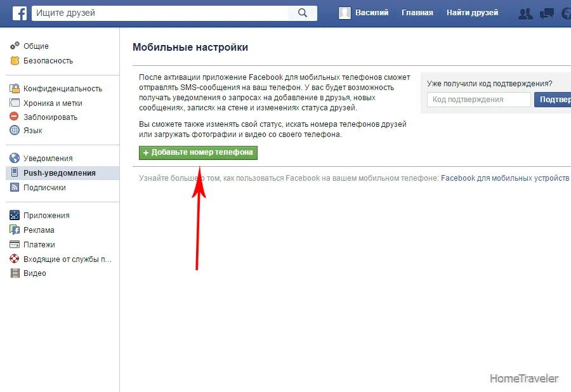The height and width of the screenshot is (392, 571).
Task: Click the card icon beside Платежи
Action: click(x=15, y=244)
